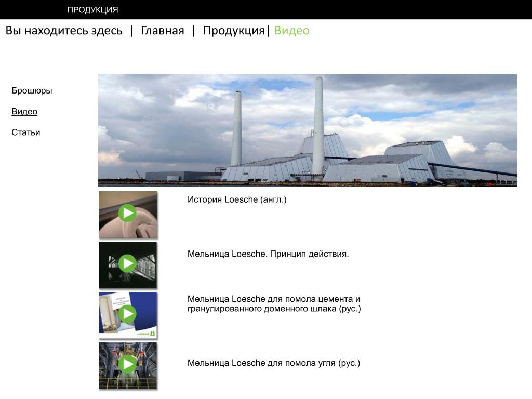Go to Главная in the breadcrumb

click(163, 31)
